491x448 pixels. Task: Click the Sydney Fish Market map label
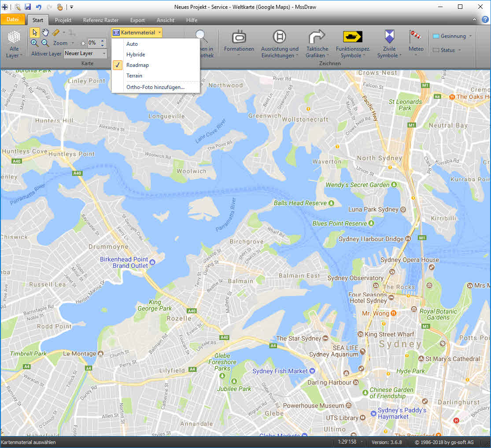(280, 371)
